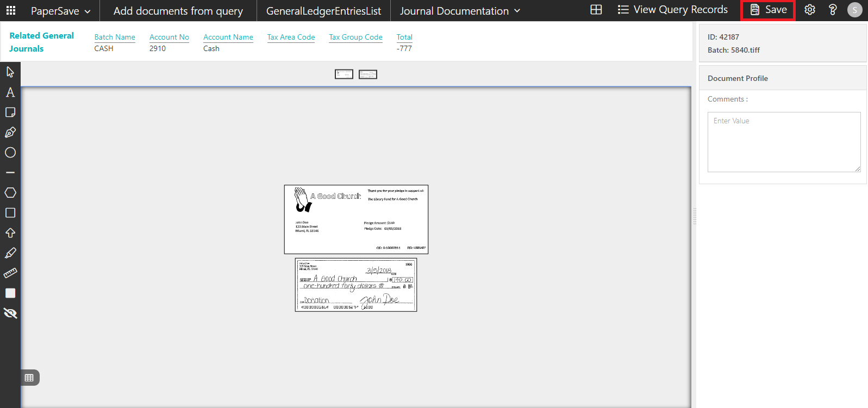Choose the sticky note tool

pos(10,112)
